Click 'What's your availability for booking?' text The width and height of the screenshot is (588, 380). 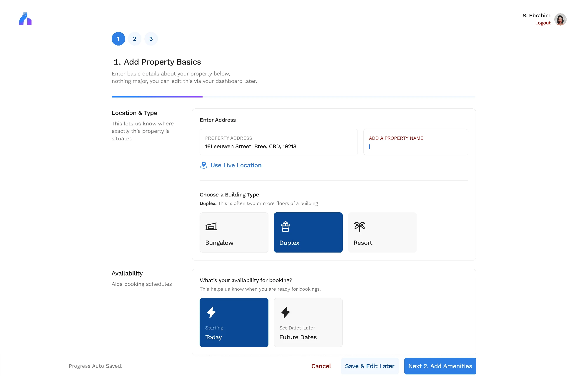[x=246, y=280]
